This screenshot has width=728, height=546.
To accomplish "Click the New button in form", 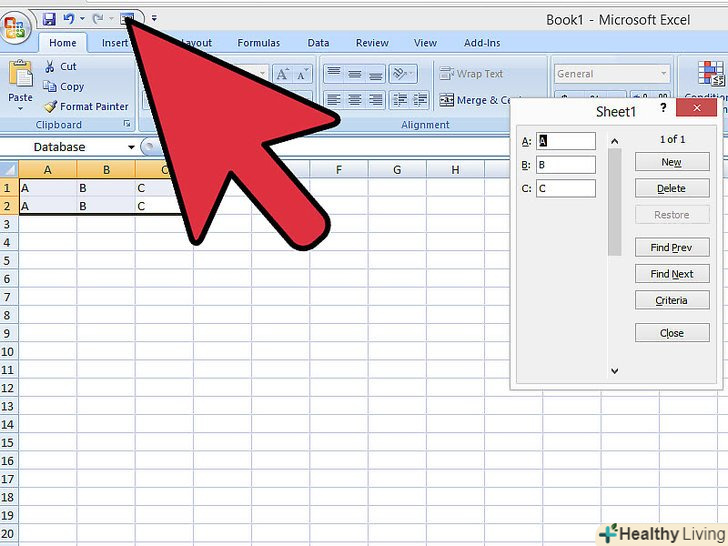I will tap(672, 162).
